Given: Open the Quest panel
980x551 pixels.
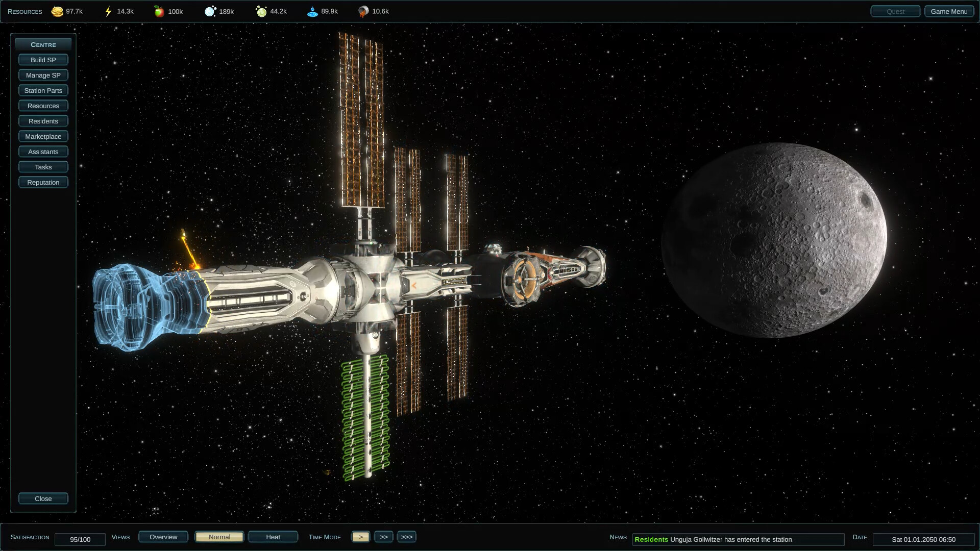Looking at the screenshot, I should coord(895,11).
